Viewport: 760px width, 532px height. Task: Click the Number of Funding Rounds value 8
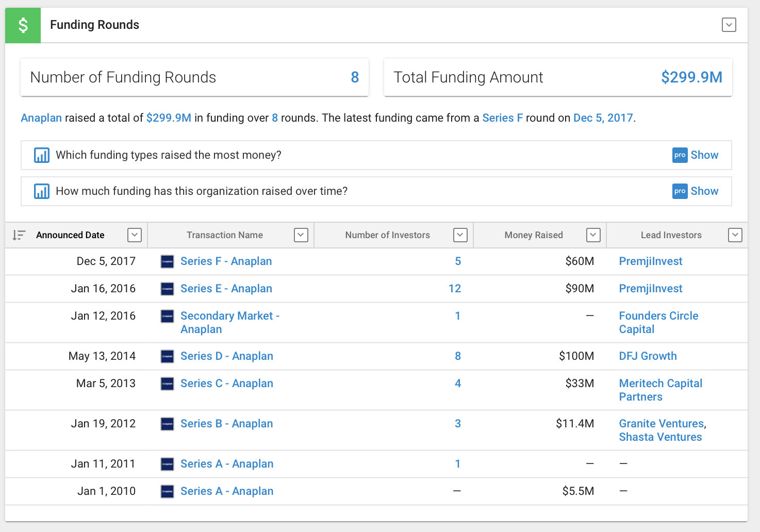click(355, 77)
